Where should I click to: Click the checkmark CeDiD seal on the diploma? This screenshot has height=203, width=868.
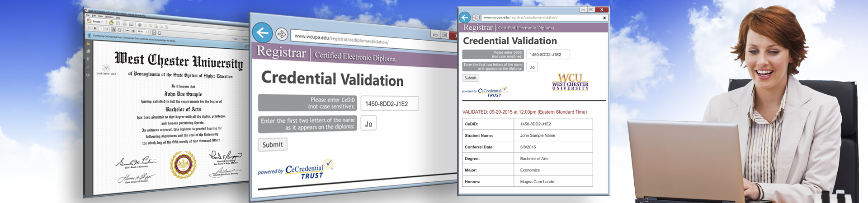(x=106, y=68)
